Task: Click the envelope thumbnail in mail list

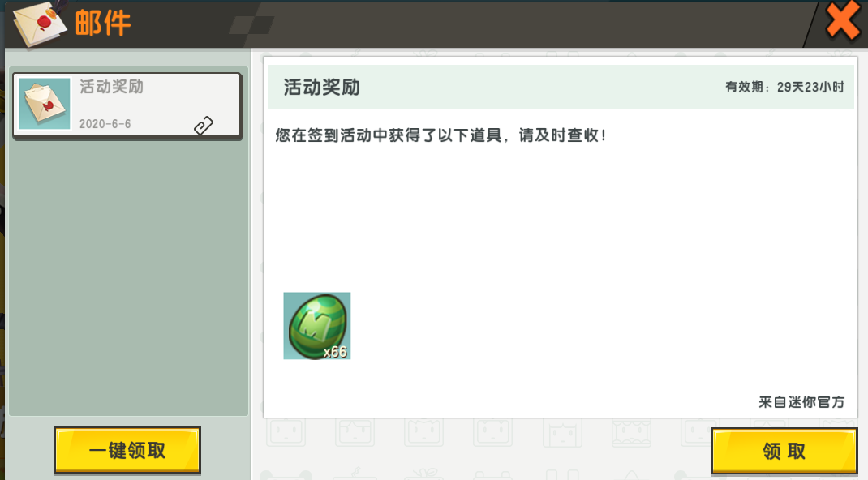Action: [45, 104]
